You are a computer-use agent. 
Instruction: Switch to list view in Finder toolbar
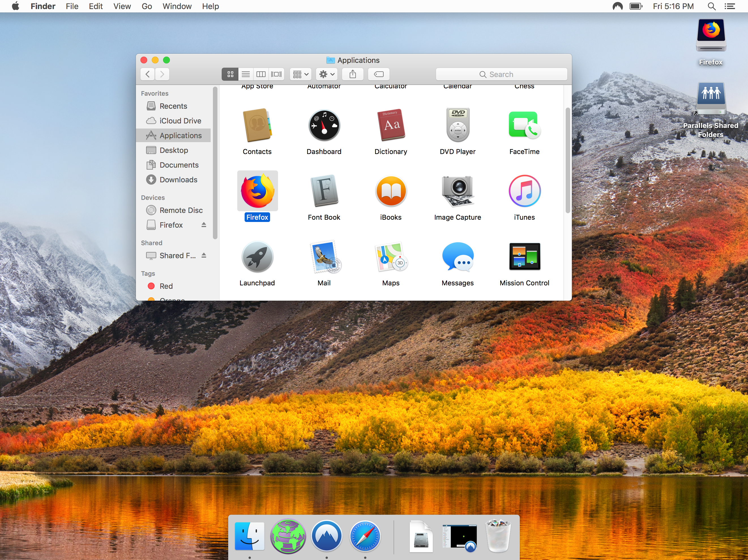point(245,74)
